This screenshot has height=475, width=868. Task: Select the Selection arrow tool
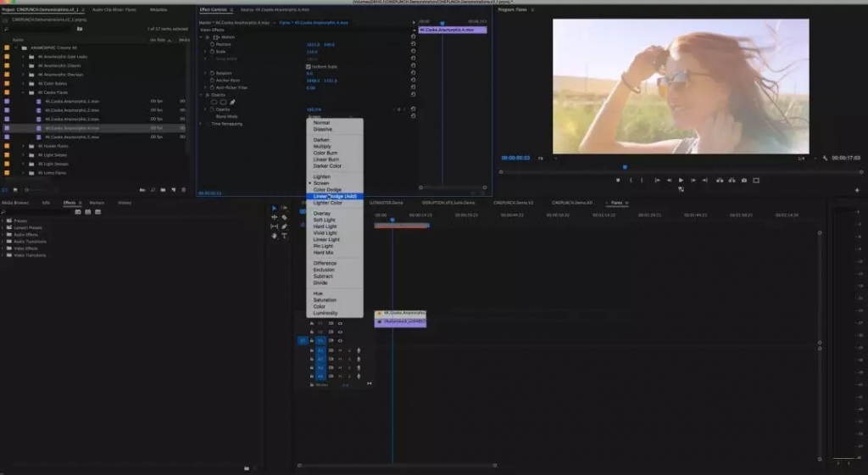coord(274,208)
